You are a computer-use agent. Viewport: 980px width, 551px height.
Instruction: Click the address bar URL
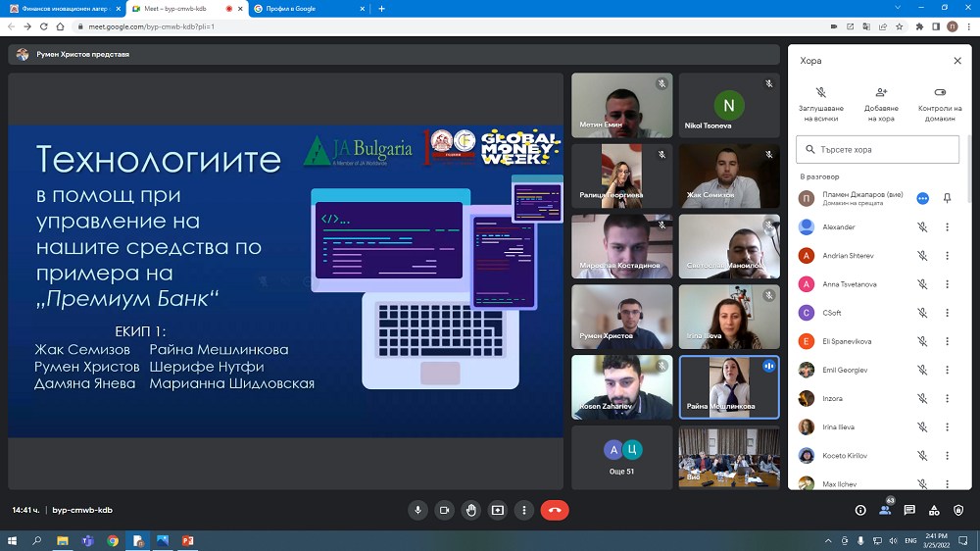152,26
